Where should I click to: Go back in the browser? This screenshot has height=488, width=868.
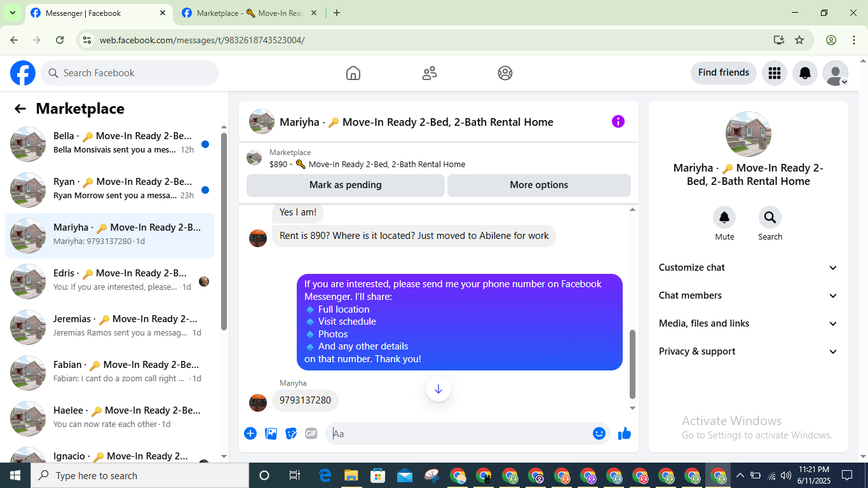click(x=14, y=40)
